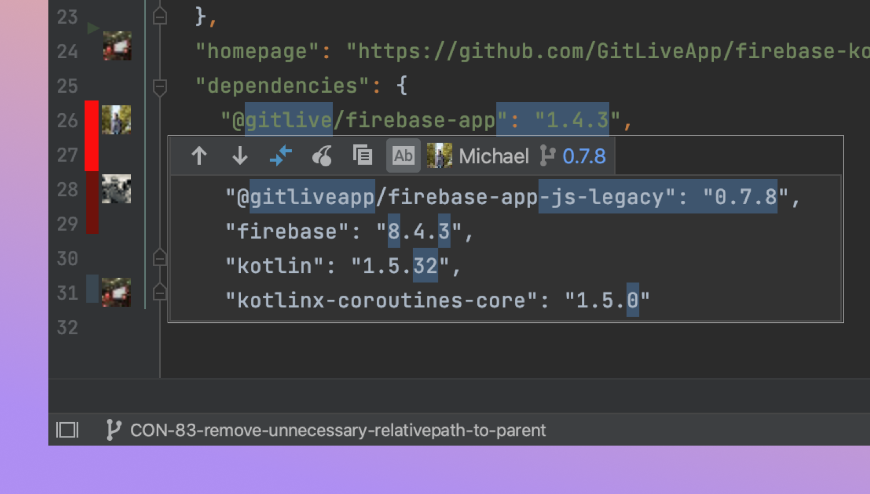The height and width of the screenshot is (494, 870).
Task: Click Michael's avatar in the popup toolbar
Action: point(440,156)
